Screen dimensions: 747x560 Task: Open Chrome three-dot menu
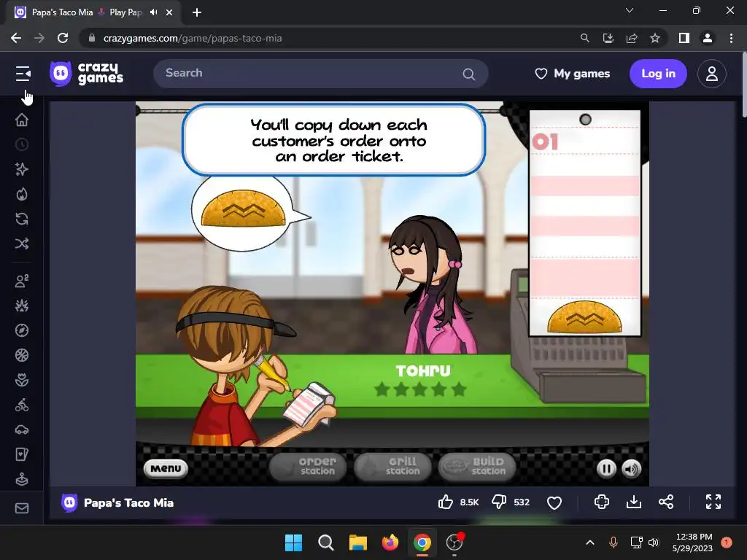click(731, 38)
